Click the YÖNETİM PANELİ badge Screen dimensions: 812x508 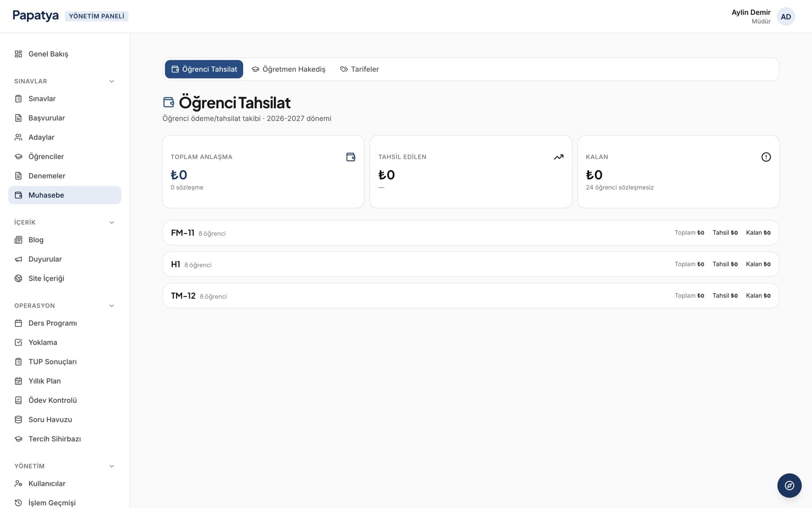[x=97, y=16]
